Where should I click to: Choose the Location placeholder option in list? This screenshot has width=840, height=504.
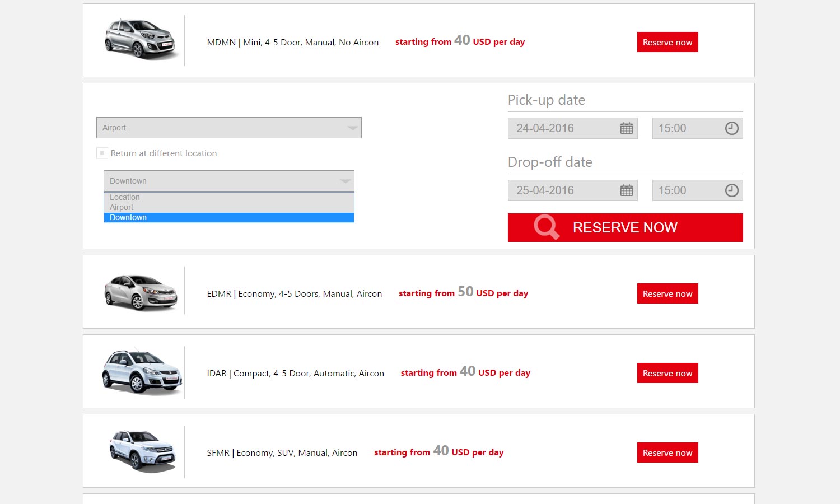click(125, 197)
